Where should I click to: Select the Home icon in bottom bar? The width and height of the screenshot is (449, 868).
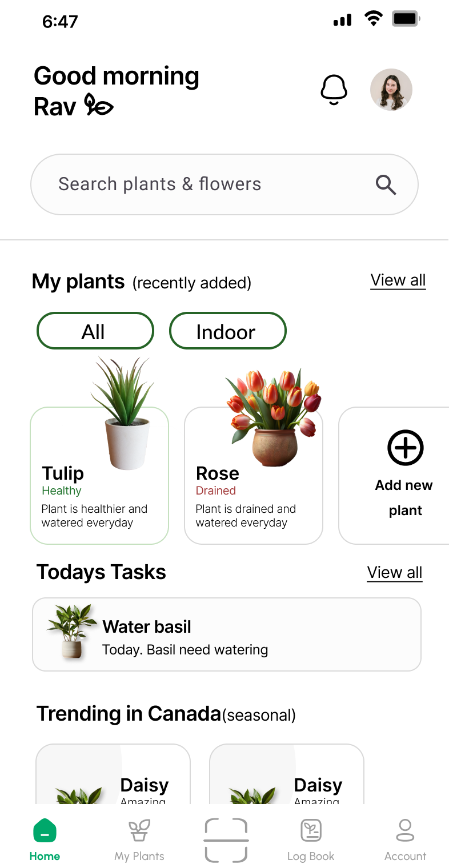click(45, 831)
